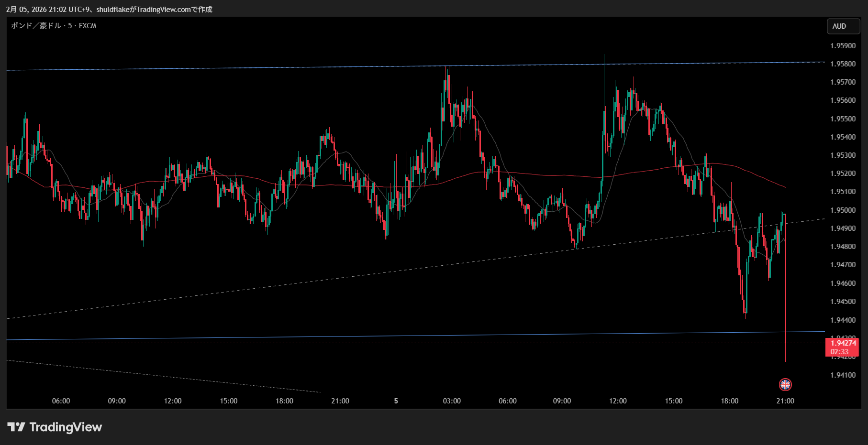Screen dimensions: 868x445
Task: Click the 1.94100 price scale label
Action: (843, 375)
